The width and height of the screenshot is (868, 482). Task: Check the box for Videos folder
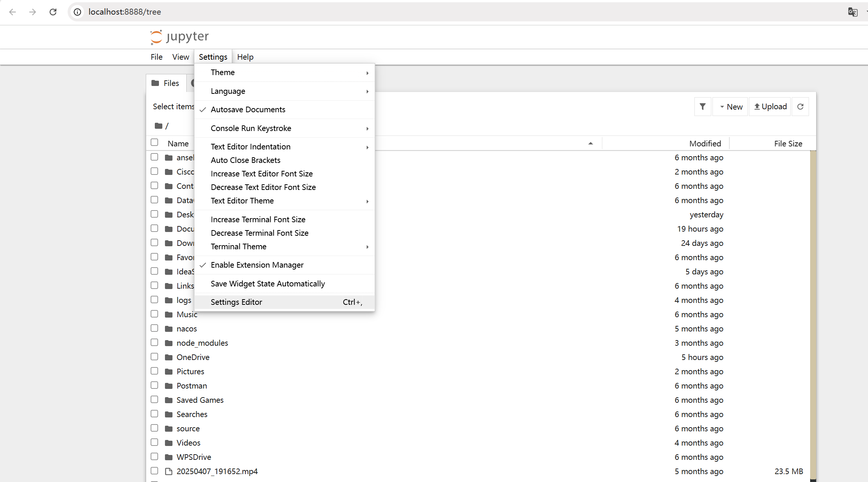(154, 442)
